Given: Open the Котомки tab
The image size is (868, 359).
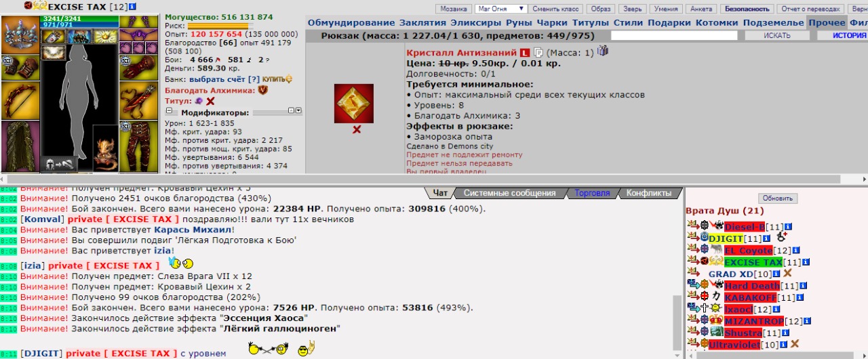Looking at the screenshot, I should pyautogui.click(x=717, y=22).
